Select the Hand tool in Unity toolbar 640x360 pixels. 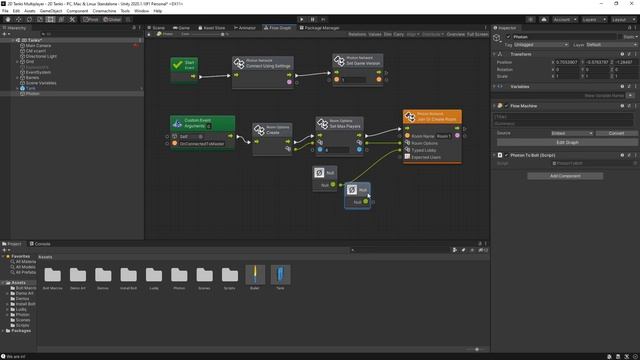click(8, 20)
